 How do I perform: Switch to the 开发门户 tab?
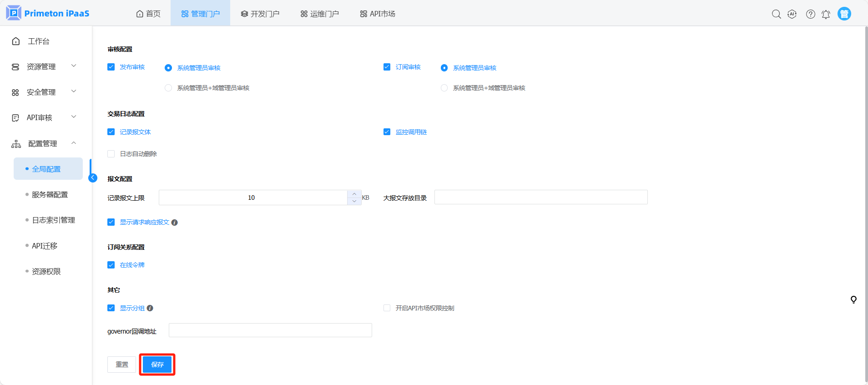coord(260,14)
